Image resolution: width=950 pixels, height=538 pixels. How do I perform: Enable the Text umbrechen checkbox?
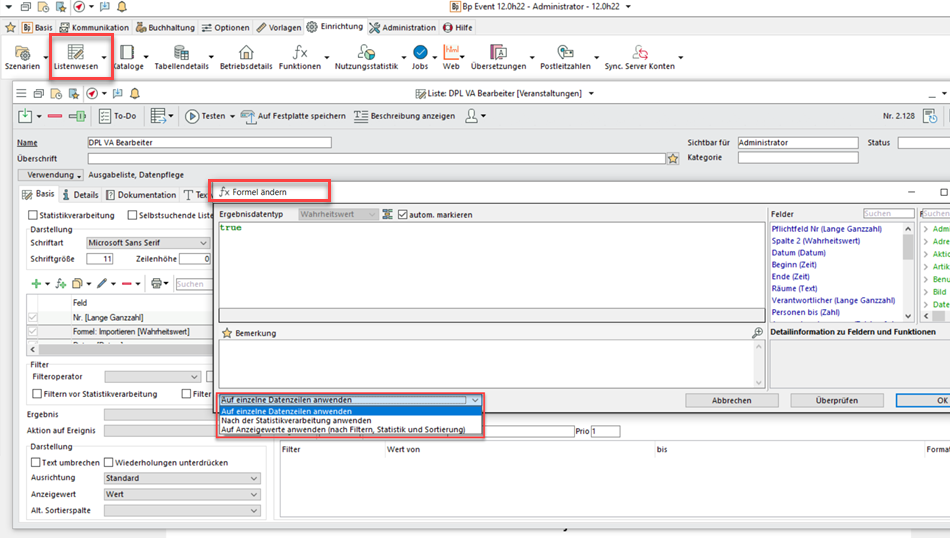pyautogui.click(x=36, y=463)
